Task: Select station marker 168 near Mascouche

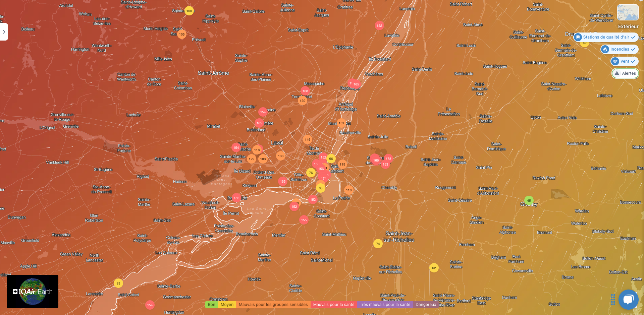Action: click(x=305, y=91)
